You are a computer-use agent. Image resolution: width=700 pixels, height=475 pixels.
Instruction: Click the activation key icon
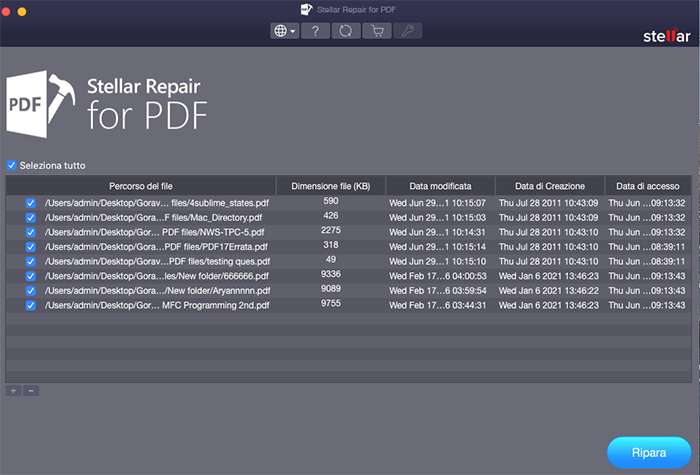click(x=408, y=31)
